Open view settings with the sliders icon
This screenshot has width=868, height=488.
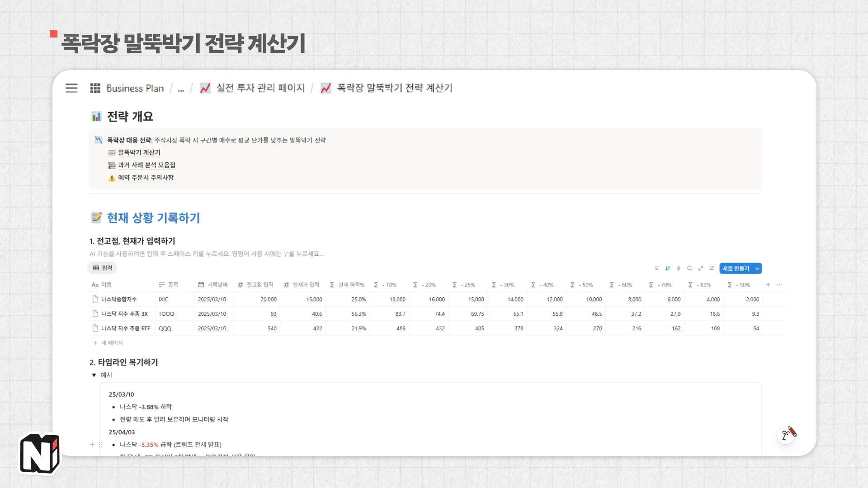pos(711,268)
